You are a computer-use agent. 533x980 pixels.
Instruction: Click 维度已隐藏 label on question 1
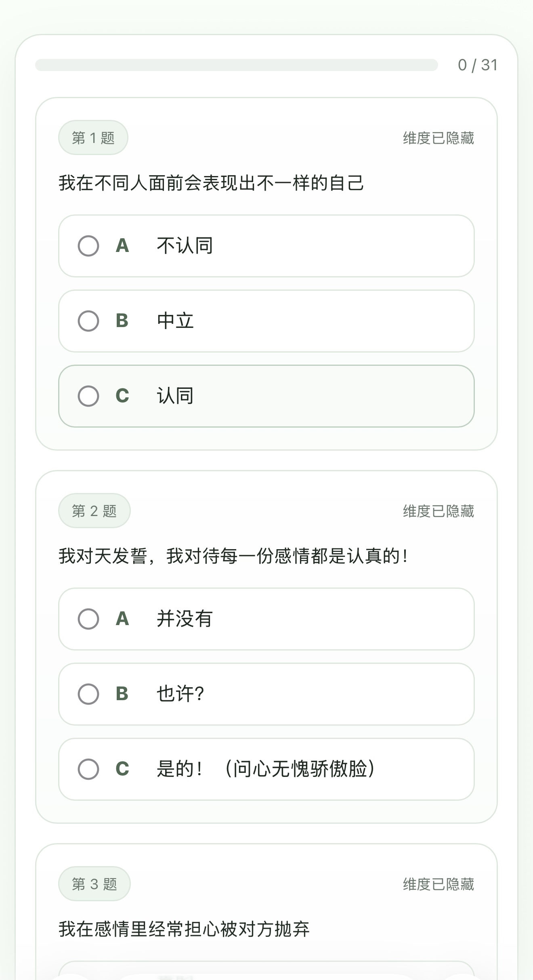click(438, 138)
